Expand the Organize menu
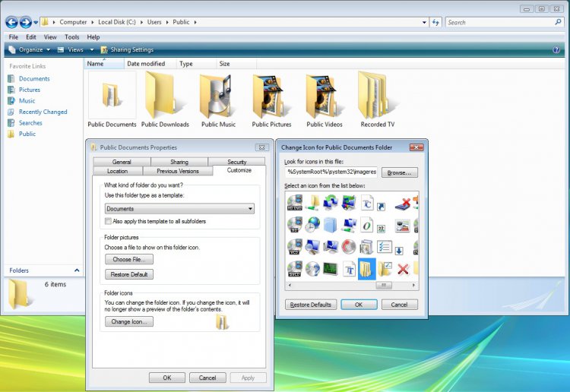570x392 pixels. (30, 50)
